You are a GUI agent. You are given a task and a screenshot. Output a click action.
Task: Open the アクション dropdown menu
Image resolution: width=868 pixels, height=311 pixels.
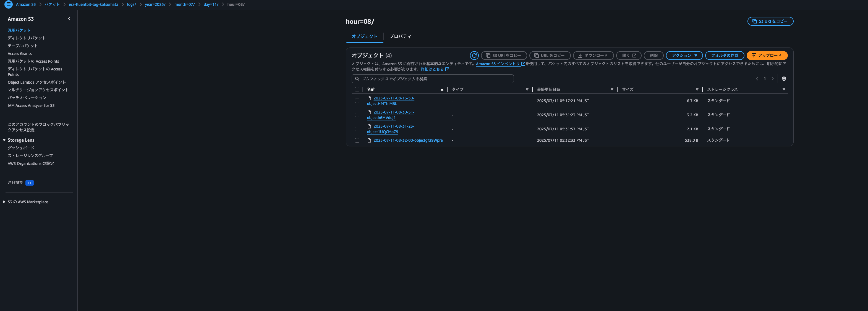click(x=684, y=56)
